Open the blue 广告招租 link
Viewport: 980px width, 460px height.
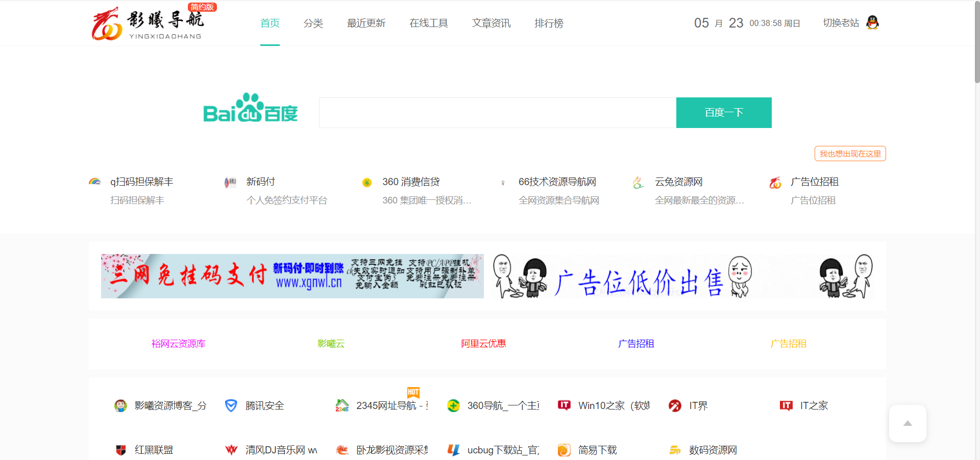[636, 344]
